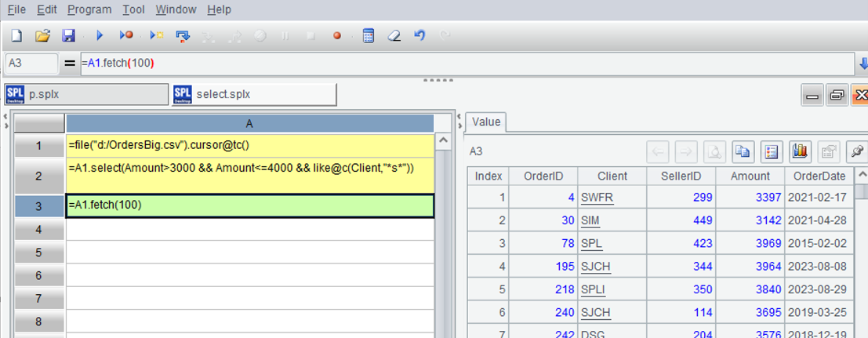This screenshot has width=868, height=338.
Task: Click the Undo arrow icon
Action: pos(419,36)
